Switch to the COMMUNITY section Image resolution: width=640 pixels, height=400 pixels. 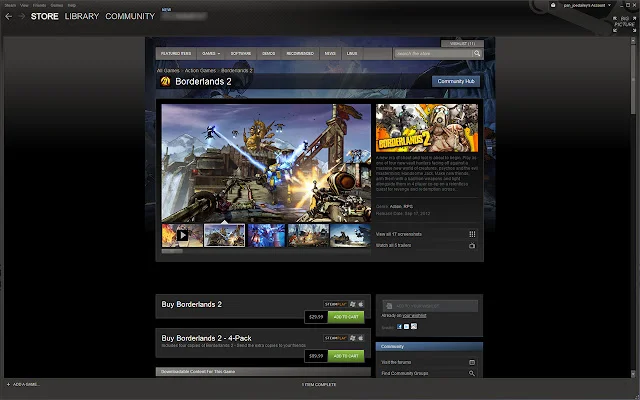(x=130, y=16)
